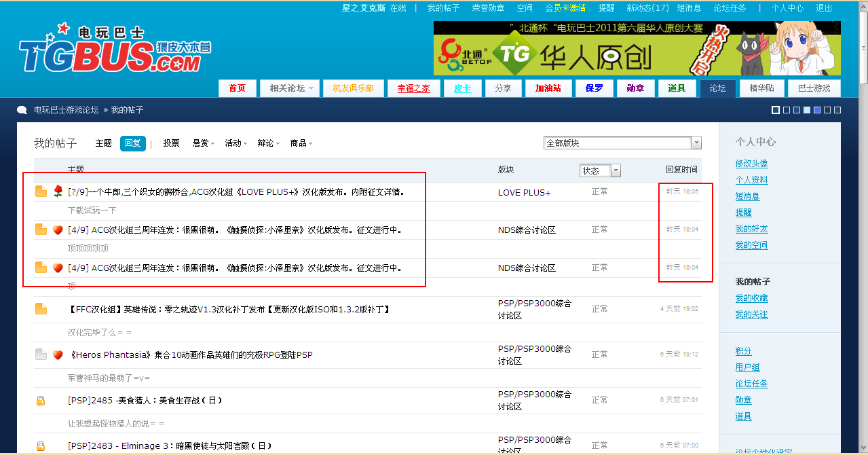Open the Heros Phantasia thread title
The height and width of the screenshot is (455, 868).
pos(190,355)
